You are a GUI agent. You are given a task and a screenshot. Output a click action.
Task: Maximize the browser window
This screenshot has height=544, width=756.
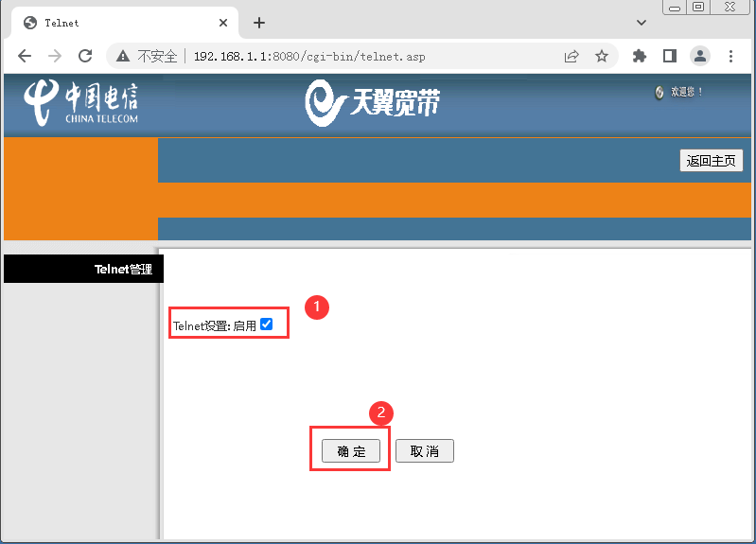coord(698,8)
